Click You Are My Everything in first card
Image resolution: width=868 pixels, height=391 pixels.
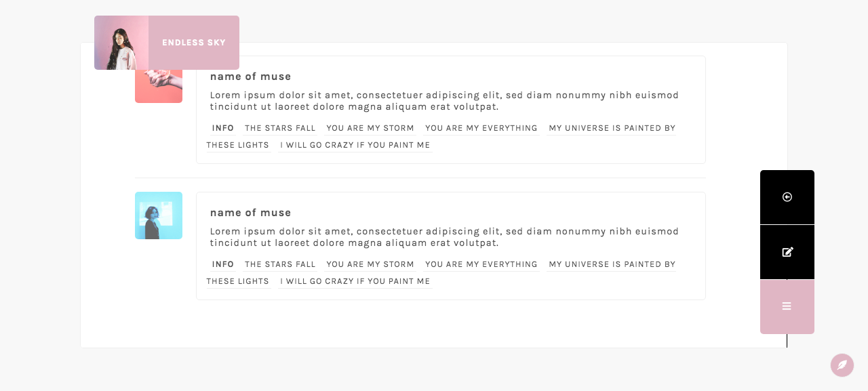[x=481, y=128]
